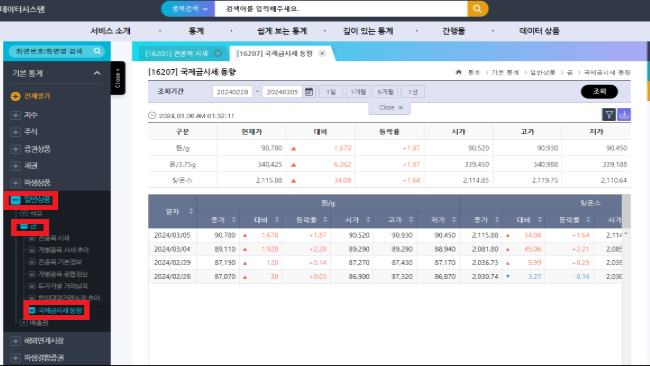Click the download icon above table
The height and width of the screenshot is (366, 650).
(624, 115)
